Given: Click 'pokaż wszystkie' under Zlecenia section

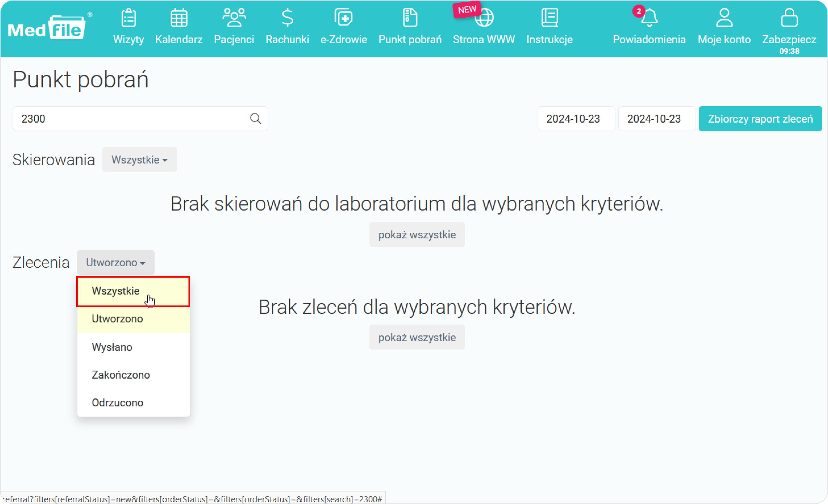Looking at the screenshot, I should pyautogui.click(x=417, y=337).
